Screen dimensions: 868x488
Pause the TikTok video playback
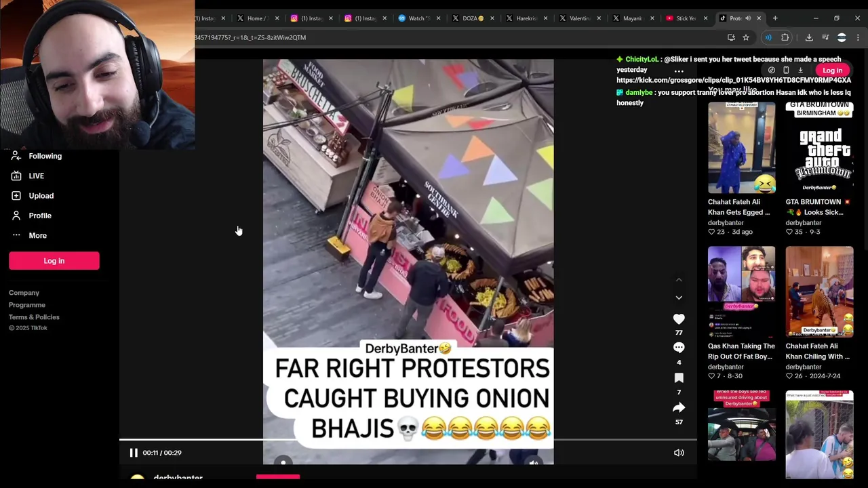[134, 453]
